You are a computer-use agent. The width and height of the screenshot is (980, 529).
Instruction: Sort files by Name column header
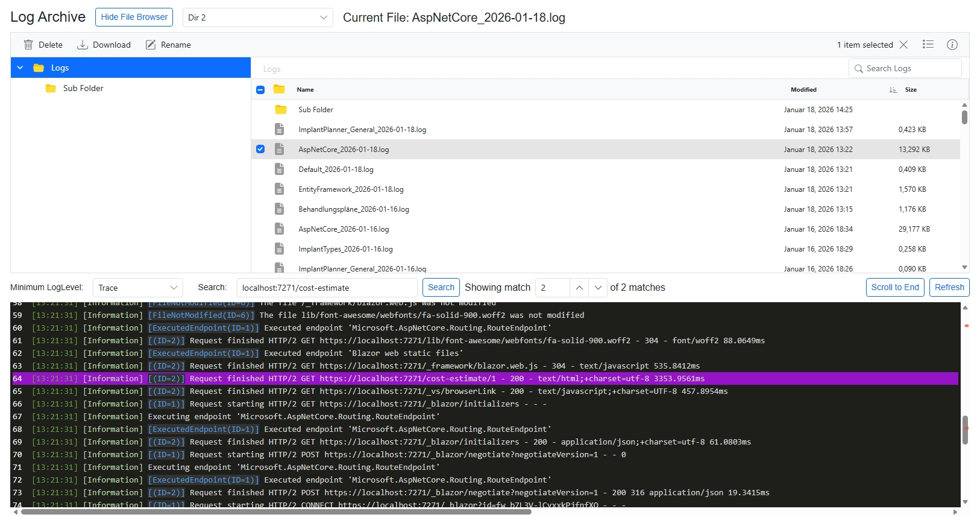(306, 89)
